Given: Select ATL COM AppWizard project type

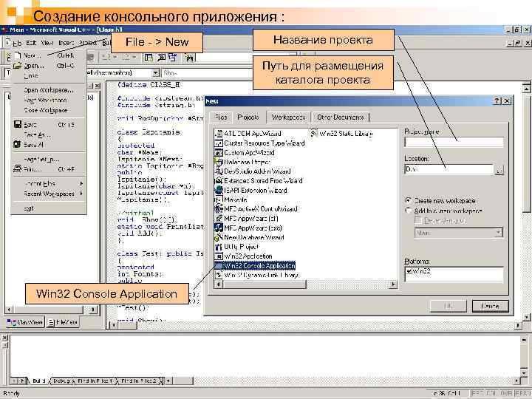Looking at the screenshot, I should [248, 134].
